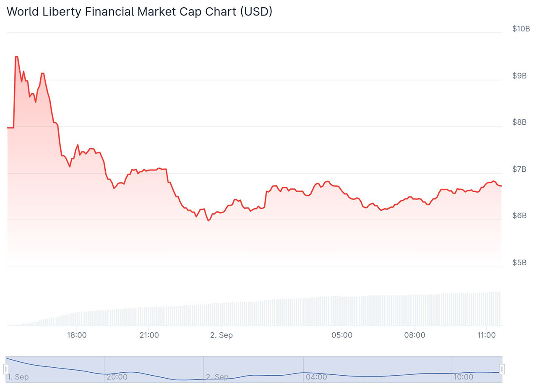Click the 21:00 time axis label
Viewport: 537px width, 392px height.
(x=149, y=335)
